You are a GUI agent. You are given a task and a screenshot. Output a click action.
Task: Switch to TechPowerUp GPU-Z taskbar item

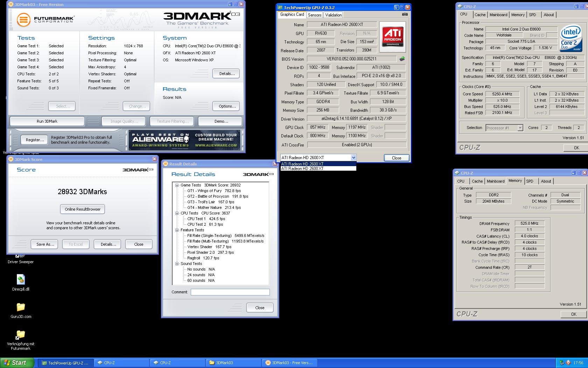click(65, 363)
